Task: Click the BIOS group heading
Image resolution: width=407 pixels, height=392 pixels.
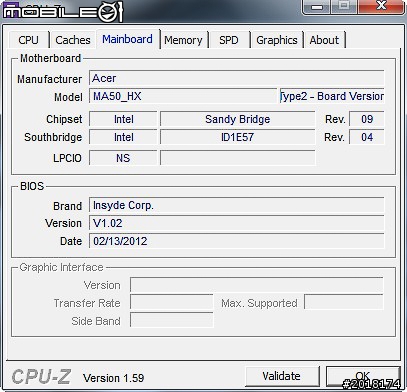Action: 32,186
